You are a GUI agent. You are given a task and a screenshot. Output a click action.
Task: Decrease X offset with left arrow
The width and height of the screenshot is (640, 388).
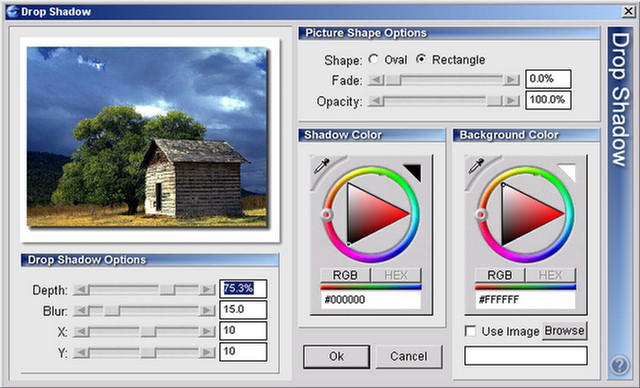point(81,331)
